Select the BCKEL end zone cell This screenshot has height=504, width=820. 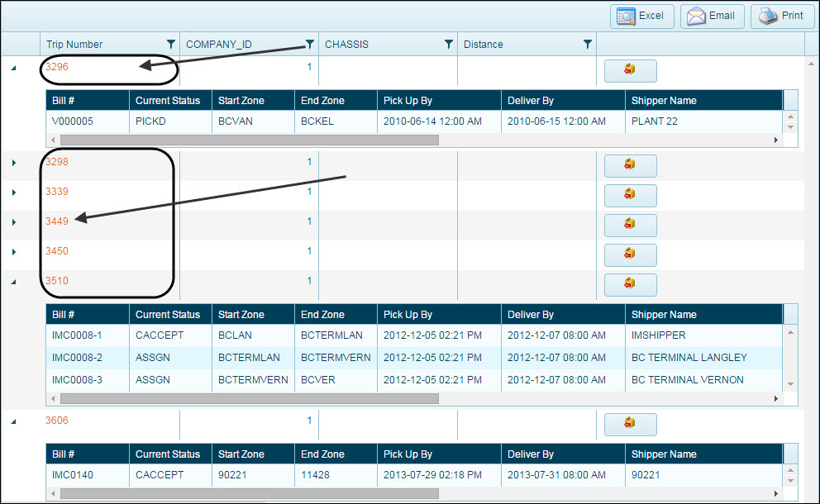pyautogui.click(x=336, y=121)
